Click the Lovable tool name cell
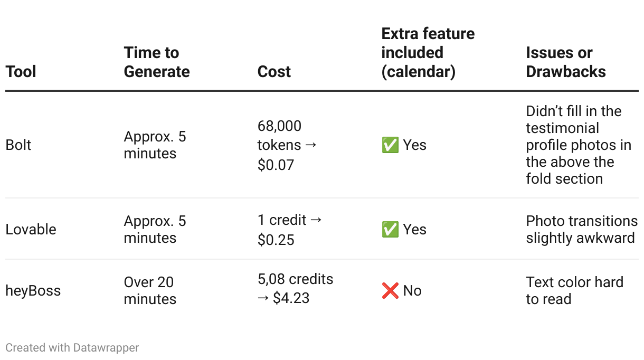This screenshot has width=644, height=360. (x=31, y=230)
